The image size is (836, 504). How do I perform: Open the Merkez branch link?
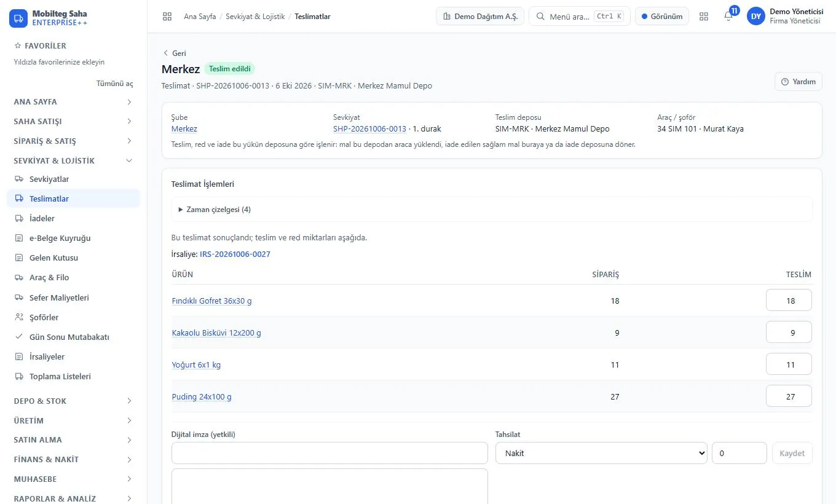pos(184,129)
